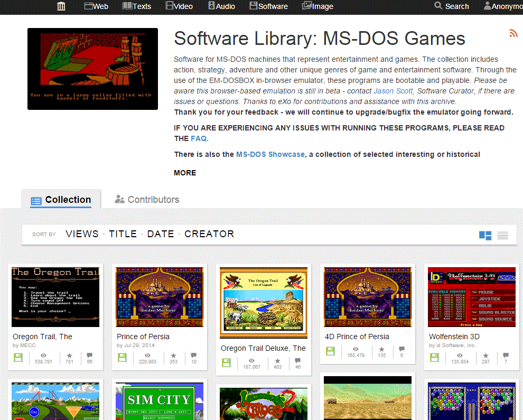Open the Video section in top navigation
Viewport: 523px width, 420px height.
point(179,6)
